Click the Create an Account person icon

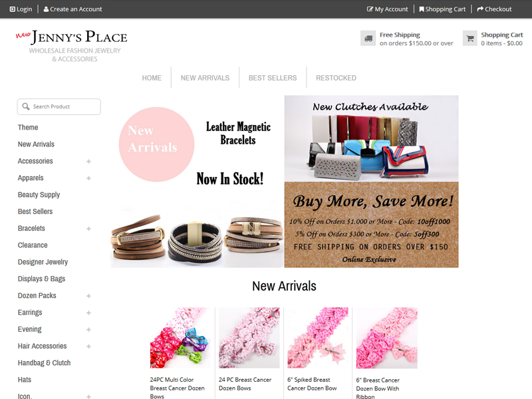tap(46, 9)
